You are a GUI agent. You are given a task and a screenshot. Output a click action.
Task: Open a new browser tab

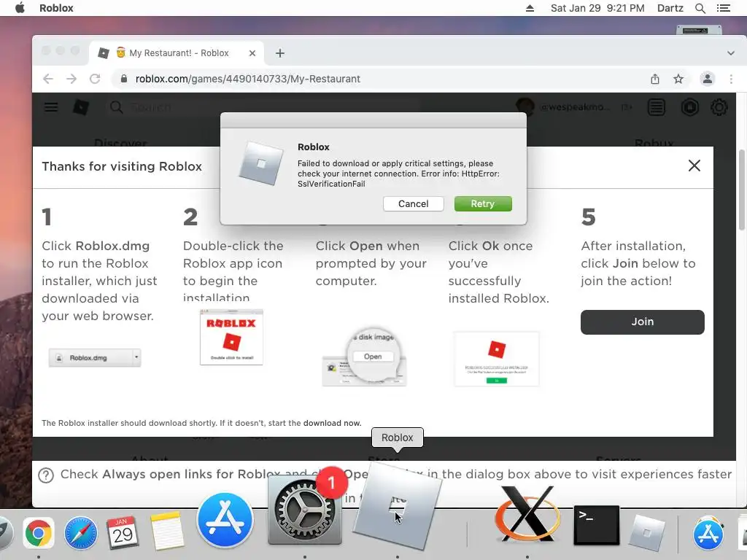pos(280,53)
